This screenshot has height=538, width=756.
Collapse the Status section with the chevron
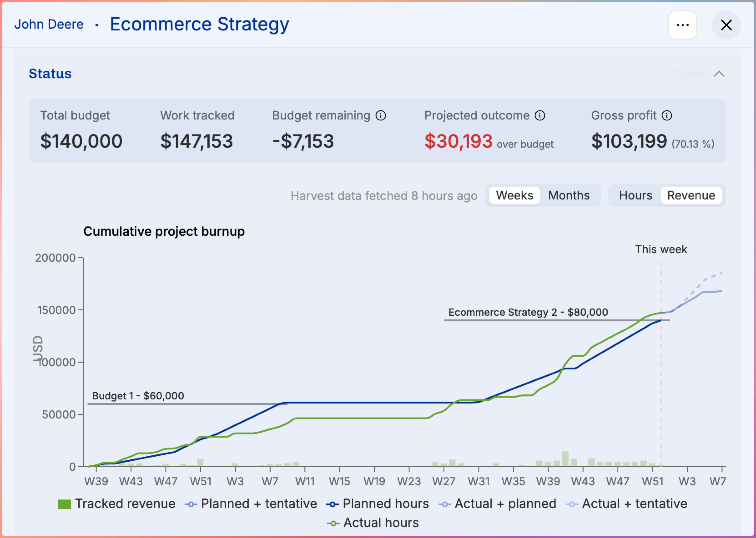tap(719, 74)
